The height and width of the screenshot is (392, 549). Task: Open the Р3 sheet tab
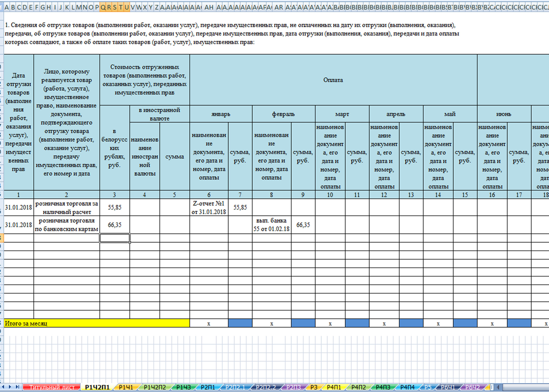tap(314, 387)
